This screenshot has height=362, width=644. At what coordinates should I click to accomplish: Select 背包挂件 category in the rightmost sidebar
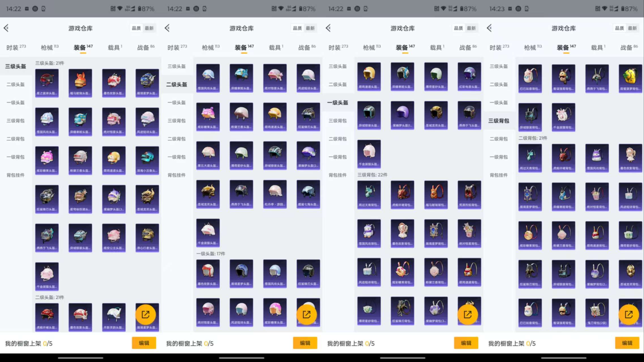click(x=498, y=175)
